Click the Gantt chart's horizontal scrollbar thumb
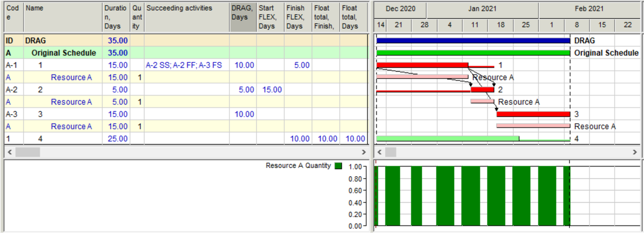 [391, 151]
